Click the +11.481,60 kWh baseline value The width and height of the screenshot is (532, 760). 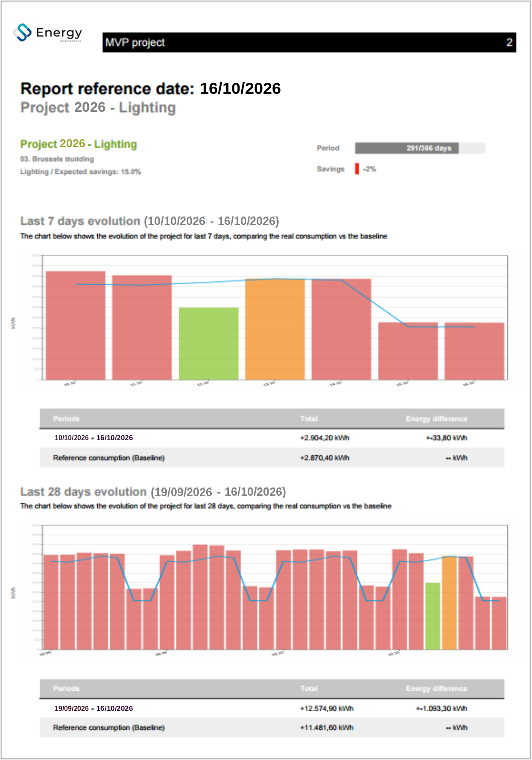[x=327, y=728]
